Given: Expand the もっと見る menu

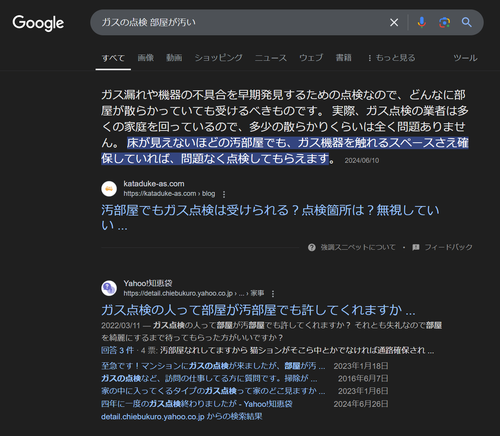Looking at the screenshot, I should (391, 58).
